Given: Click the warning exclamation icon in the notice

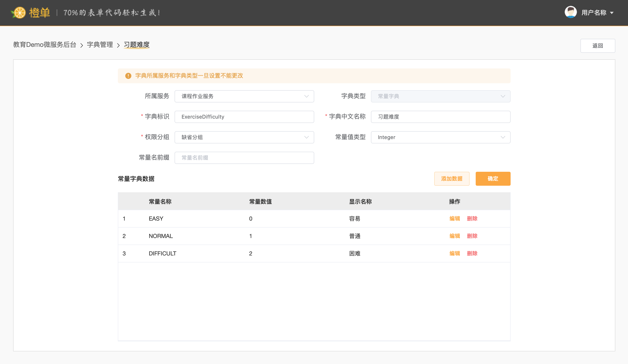Looking at the screenshot, I should click(x=128, y=76).
